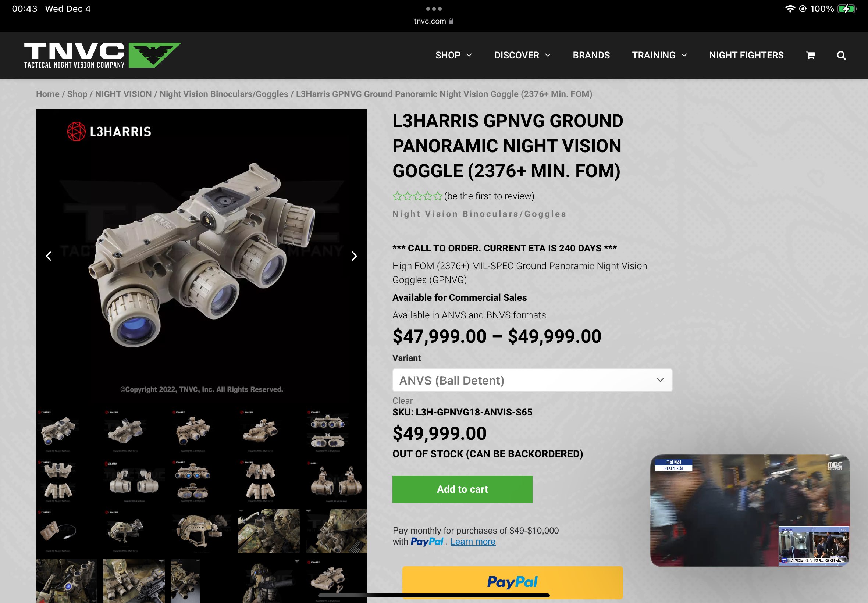This screenshot has width=868, height=603.
Task: Tap the Safari three-dots multitasking icon
Action: (434, 9)
